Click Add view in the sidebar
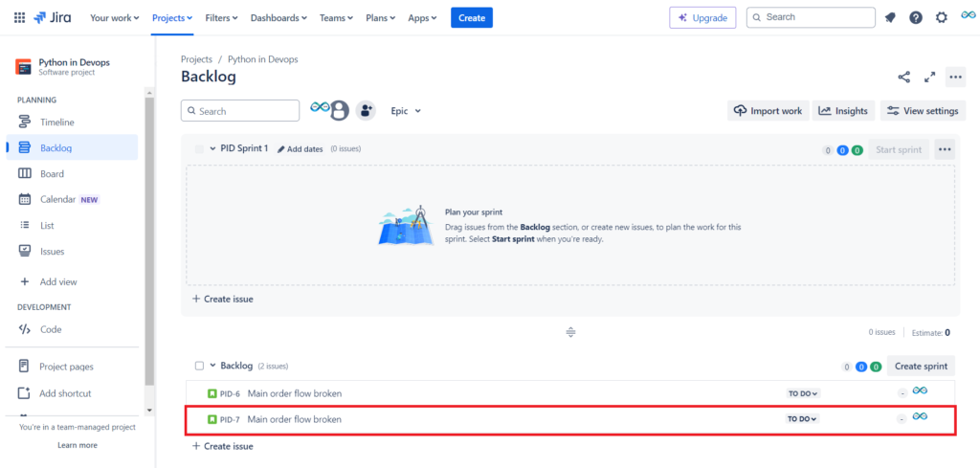Screen dimensions: 980x468 [72, 281]
